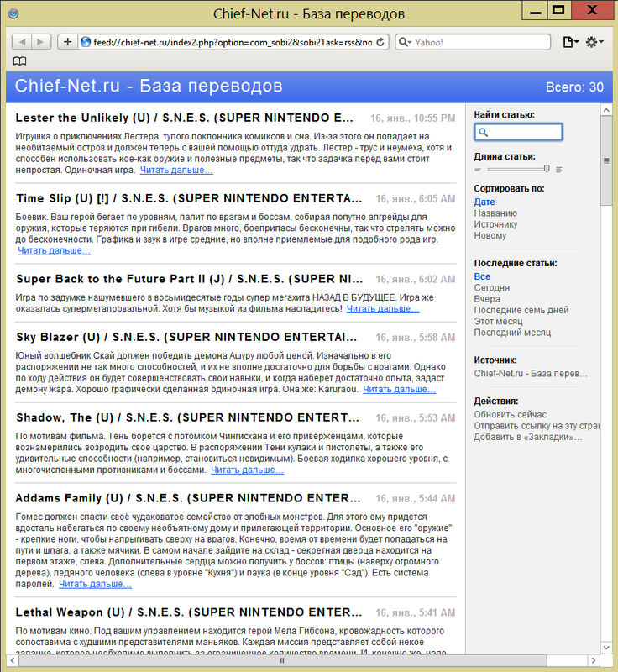Image resolution: width=618 pixels, height=672 pixels.
Task: Click timestamp 16, янв., 5:44 AM
Action: point(415,499)
